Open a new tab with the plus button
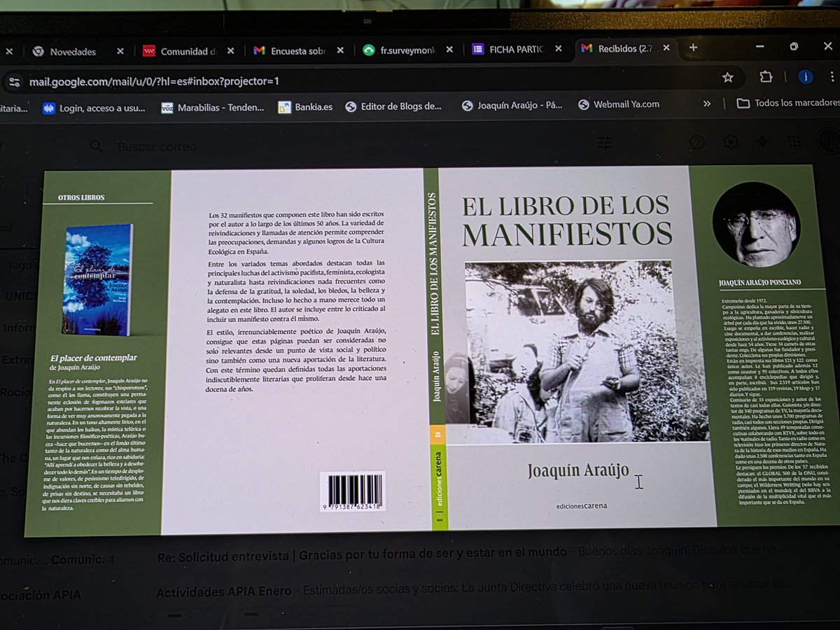This screenshot has width=840, height=630. coord(692,47)
